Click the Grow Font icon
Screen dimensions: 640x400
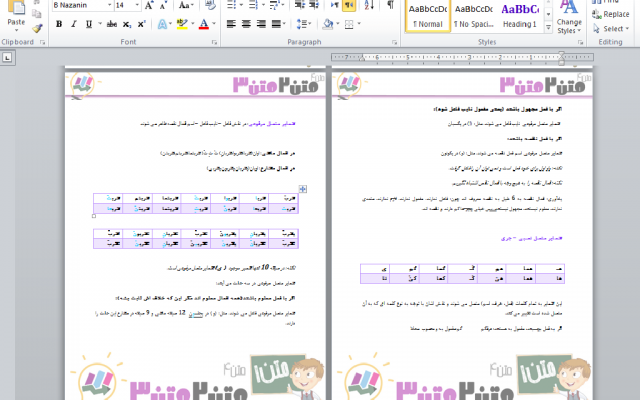pyautogui.click(x=149, y=5)
